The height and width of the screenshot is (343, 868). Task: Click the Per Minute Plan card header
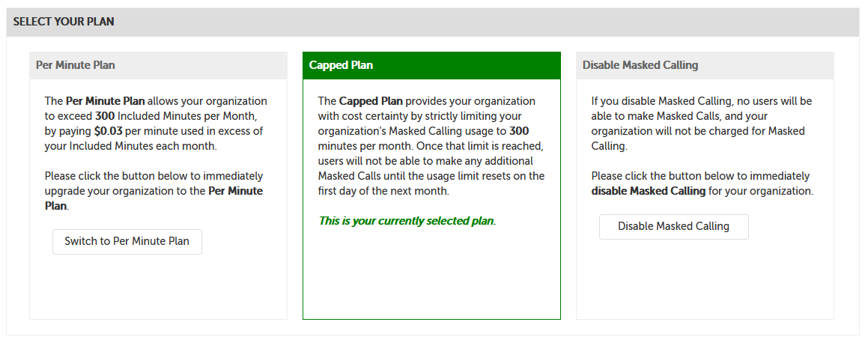[76, 65]
